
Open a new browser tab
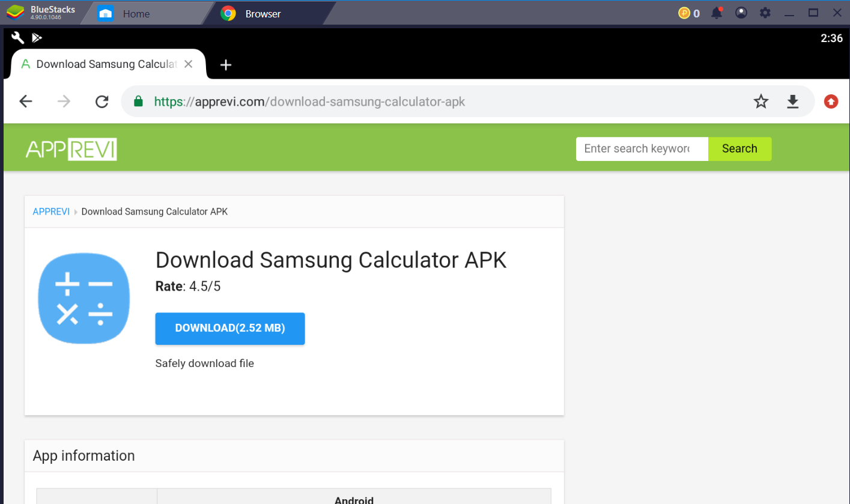(x=226, y=65)
